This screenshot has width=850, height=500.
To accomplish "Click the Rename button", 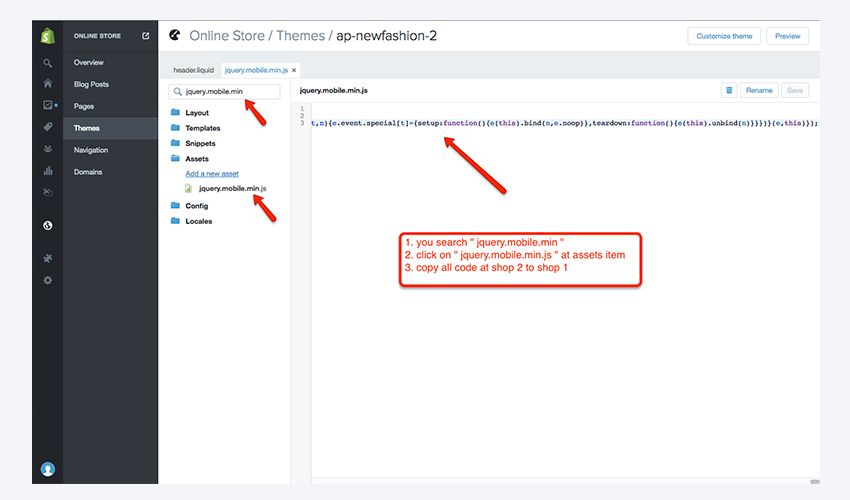I will coord(759,90).
